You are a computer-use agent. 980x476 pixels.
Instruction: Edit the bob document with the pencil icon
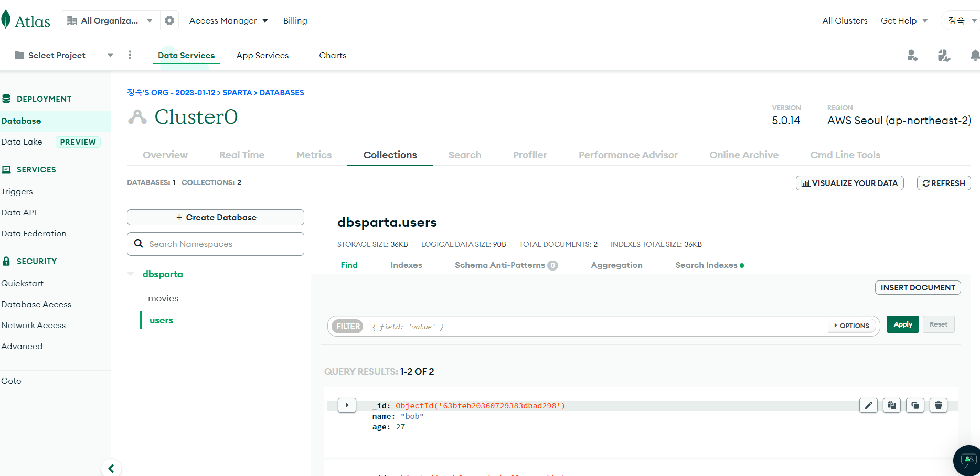pos(868,405)
